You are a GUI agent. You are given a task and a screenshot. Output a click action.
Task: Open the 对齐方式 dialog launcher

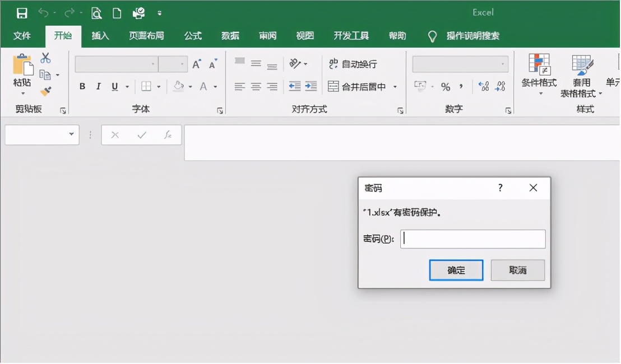[x=400, y=111]
